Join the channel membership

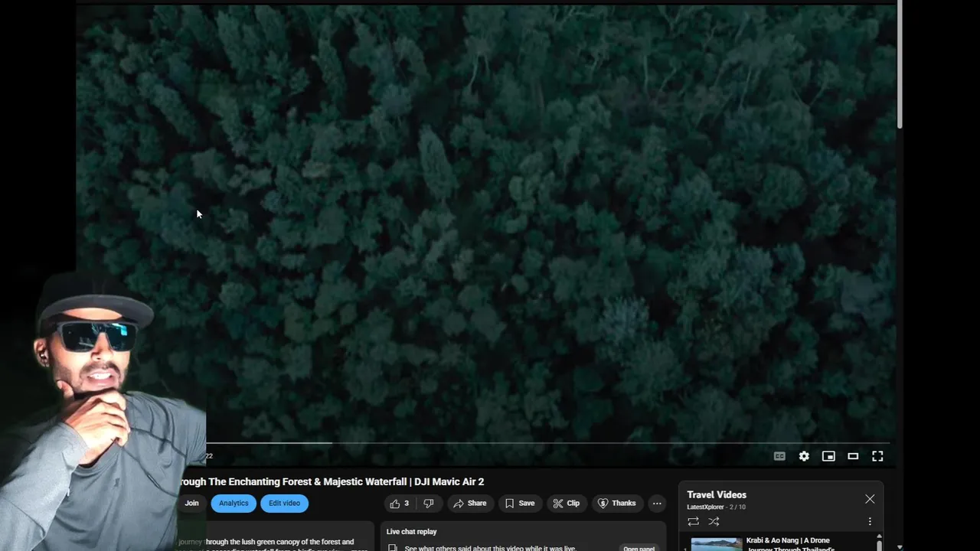coord(191,504)
